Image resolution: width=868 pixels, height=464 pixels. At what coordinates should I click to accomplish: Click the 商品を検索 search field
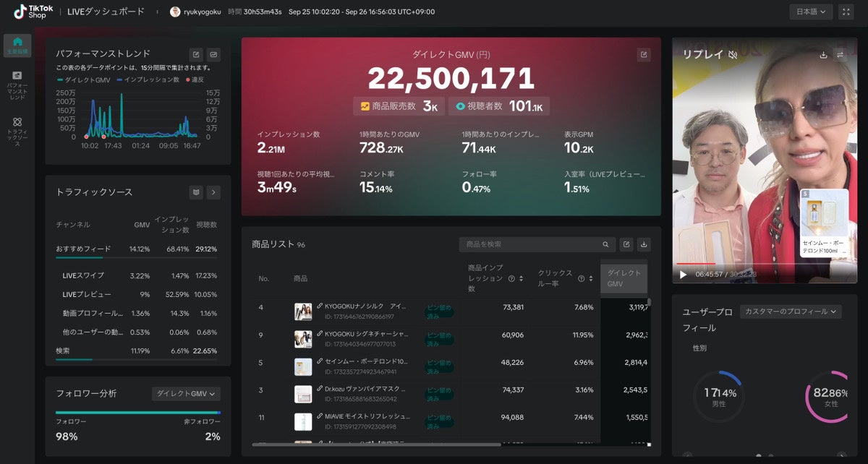[x=537, y=244]
